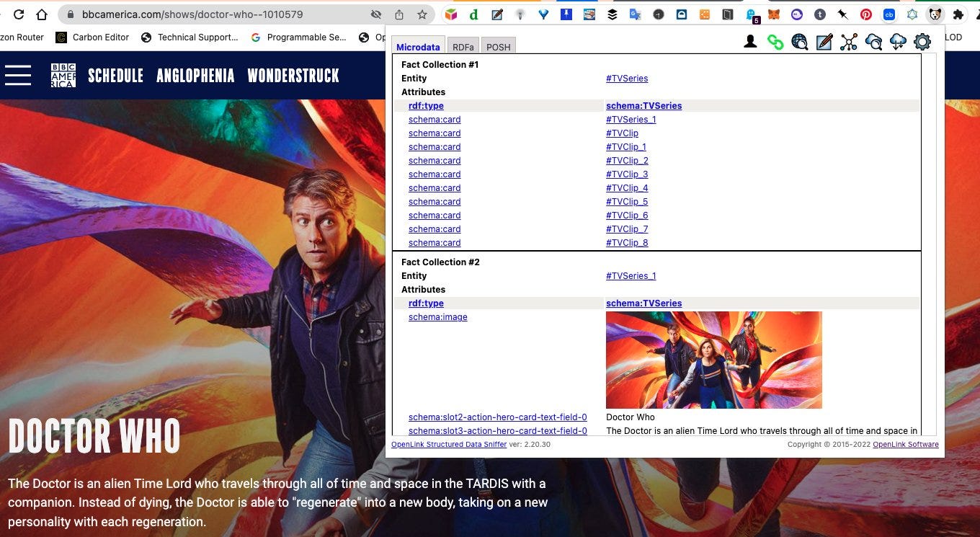The image size is (980, 537).
Task: Click the letter t circle extension
Action: (819, 14)
